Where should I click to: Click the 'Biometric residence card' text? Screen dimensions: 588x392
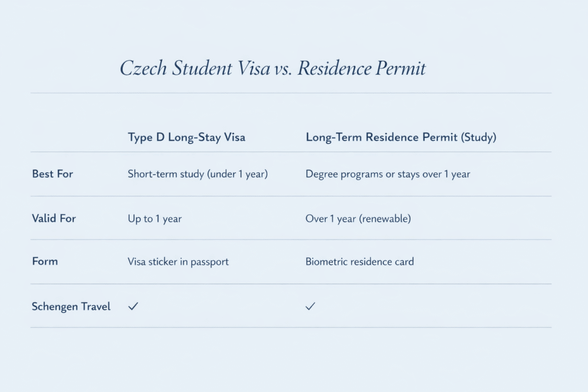tap(359, 262)
